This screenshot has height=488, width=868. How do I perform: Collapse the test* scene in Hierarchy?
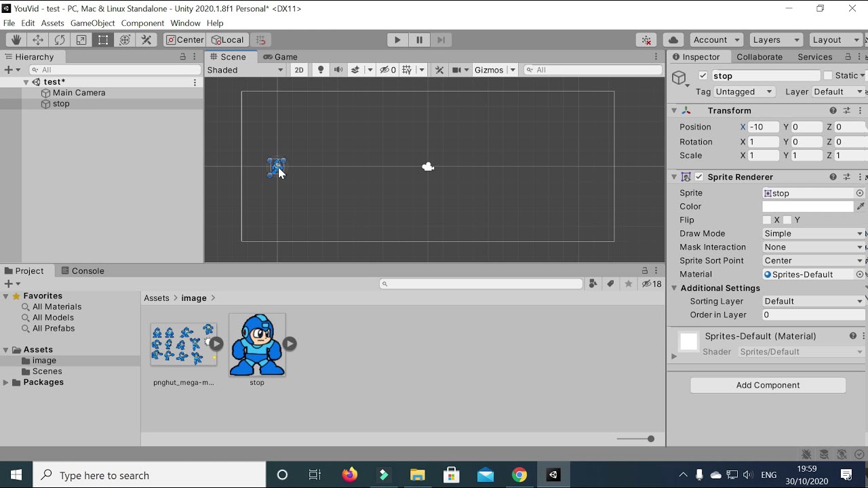[26, 82]
